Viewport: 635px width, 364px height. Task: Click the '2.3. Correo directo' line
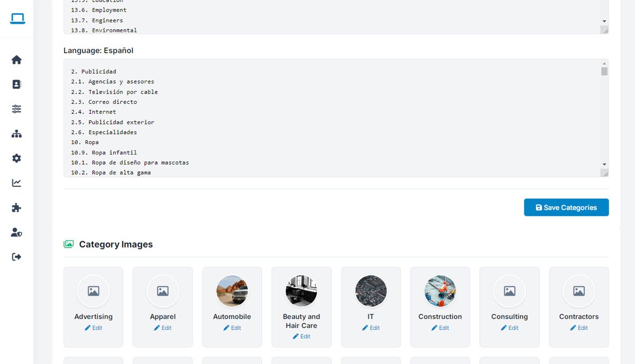[104, 102]
